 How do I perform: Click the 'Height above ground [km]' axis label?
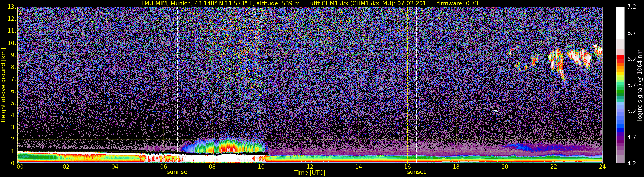click(3, 85)
